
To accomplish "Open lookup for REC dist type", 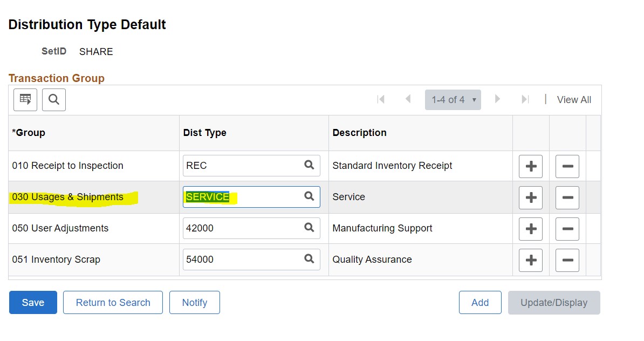I will point(309,165).
